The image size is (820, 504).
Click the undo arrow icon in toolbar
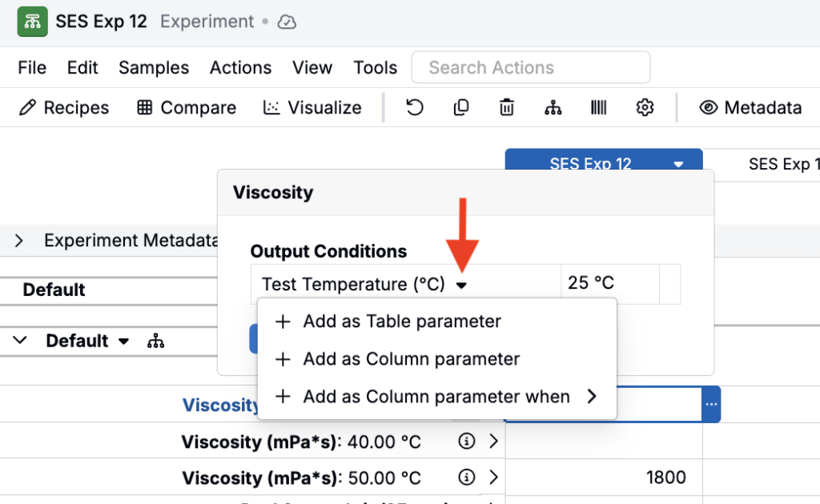click(x=414, y=107)
